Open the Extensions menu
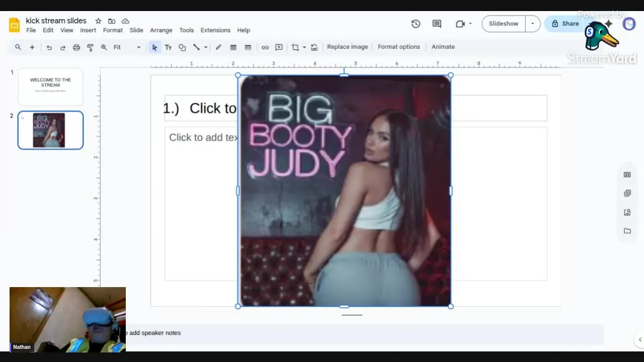 pos(215,30)
